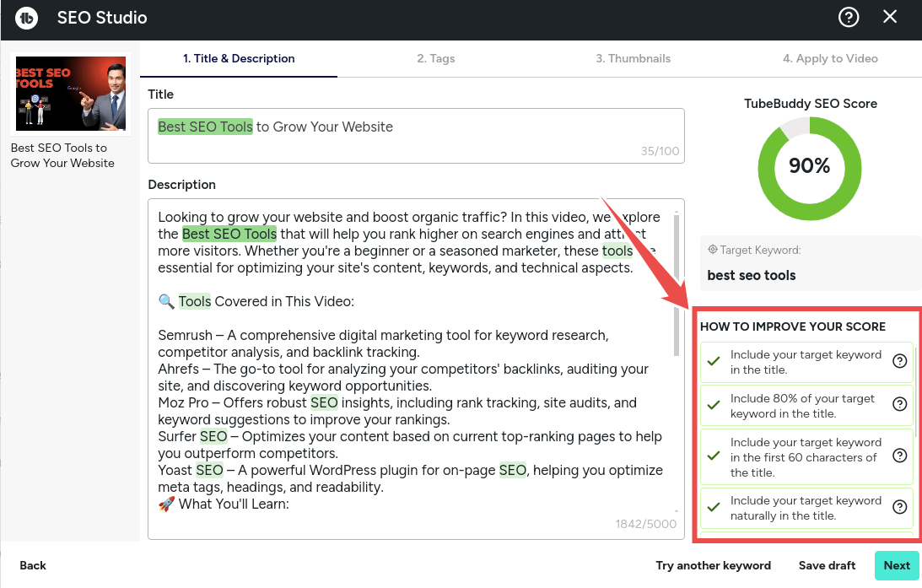This screenshot has height=588, width=922.
Task: Click the 'keyword naturally in the title' tip
Action: pyautogui.click(x=806, y=508)
